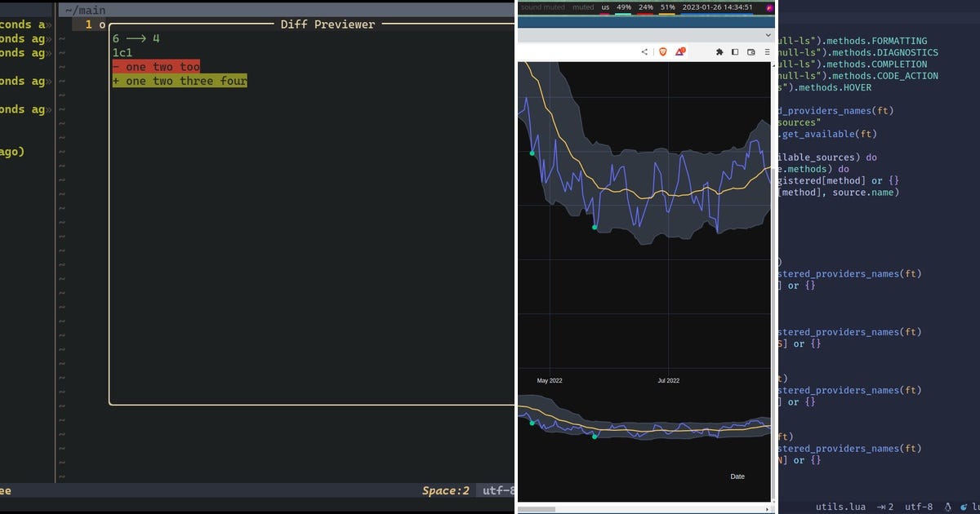Click the utf-8 encoding indicator
This screenshot has width=980, height=514.
[x=920, y=507]
